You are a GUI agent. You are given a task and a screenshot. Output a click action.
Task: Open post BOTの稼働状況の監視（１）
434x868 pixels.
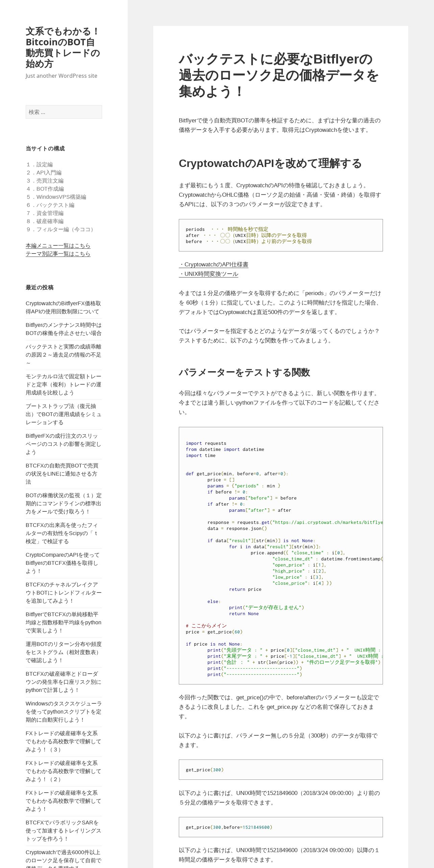(x=64, y=504)
